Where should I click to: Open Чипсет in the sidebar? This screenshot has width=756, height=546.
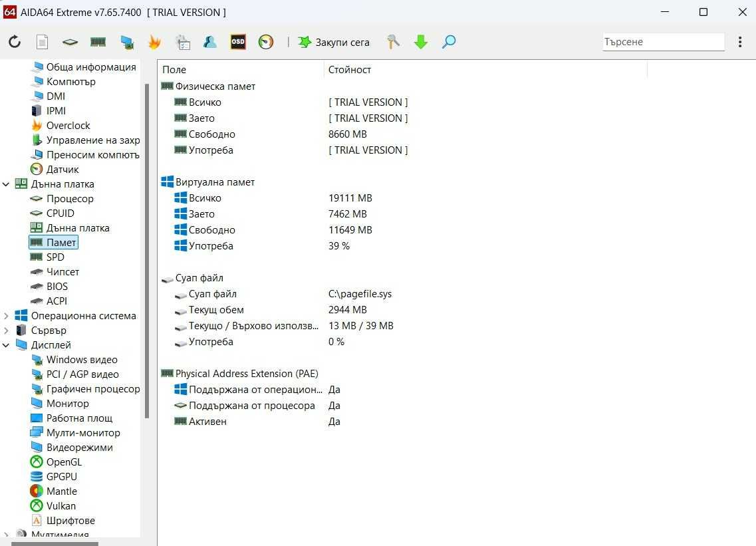(x=55, y=271)
